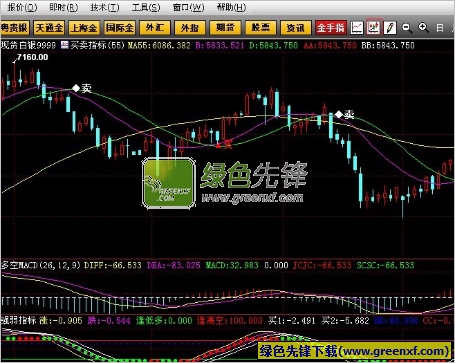The height and width of the screenshot is (363, 455).
Task: Activate the pencil drawing tool
Action: coord(390,28)
